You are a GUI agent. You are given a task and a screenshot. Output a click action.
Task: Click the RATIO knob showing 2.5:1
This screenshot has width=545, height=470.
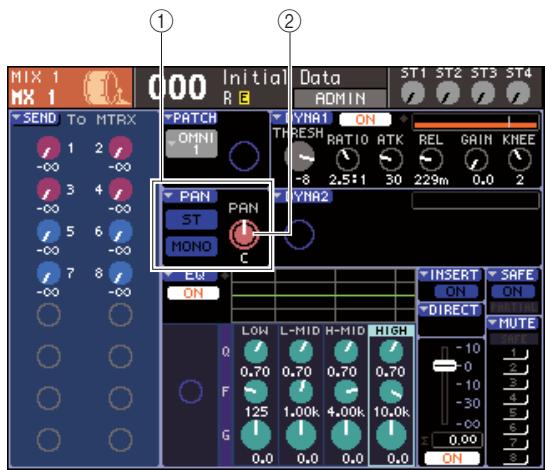(x=347, y=160)
